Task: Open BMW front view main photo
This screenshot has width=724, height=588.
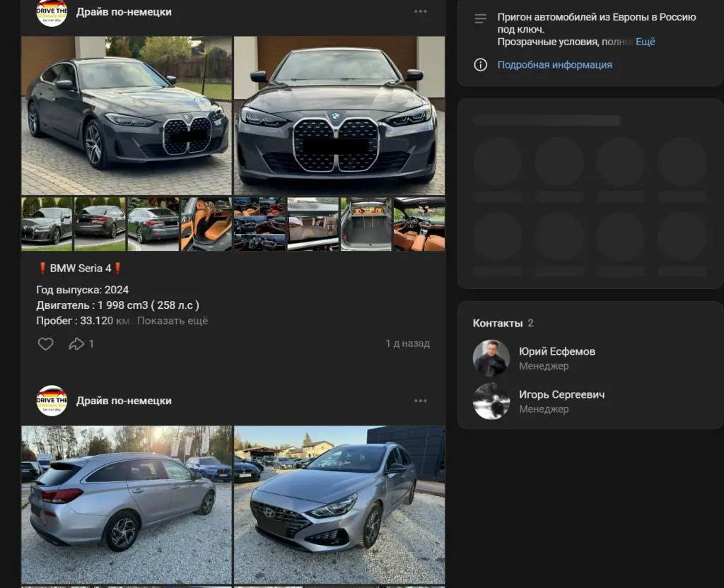Action: [339, 116]
